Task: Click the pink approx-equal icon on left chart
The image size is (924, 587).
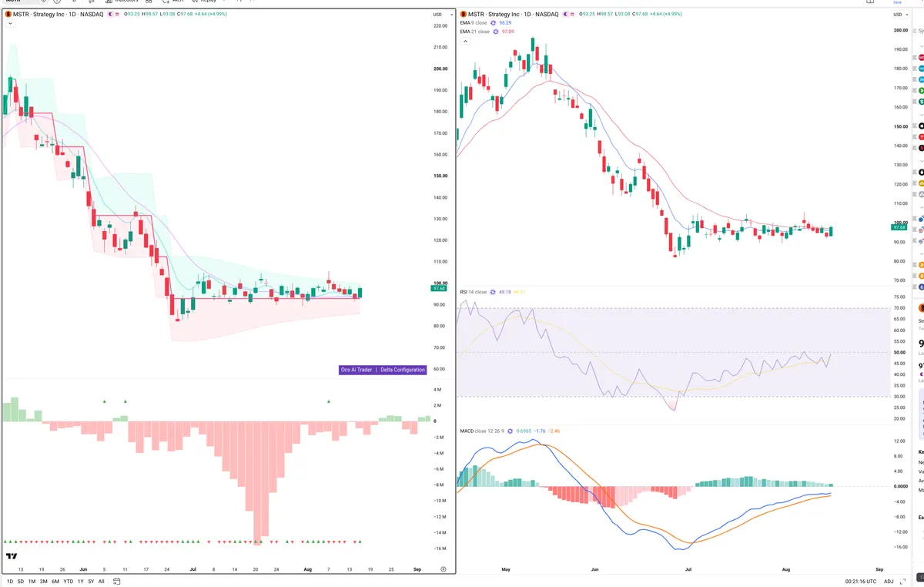Action: (x=118, y=15)
